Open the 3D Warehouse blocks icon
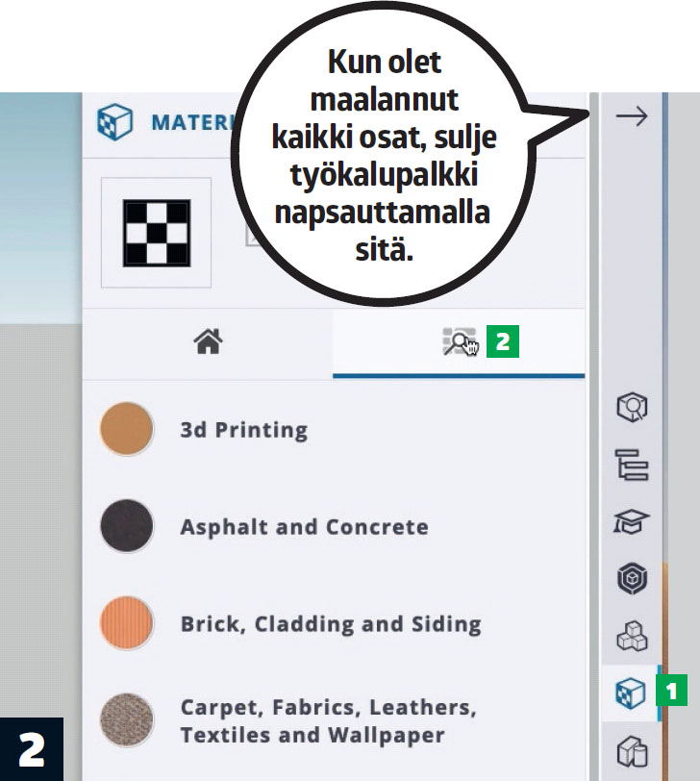The height and width of the screenshot is (781, 700). [x=632, y=636]
